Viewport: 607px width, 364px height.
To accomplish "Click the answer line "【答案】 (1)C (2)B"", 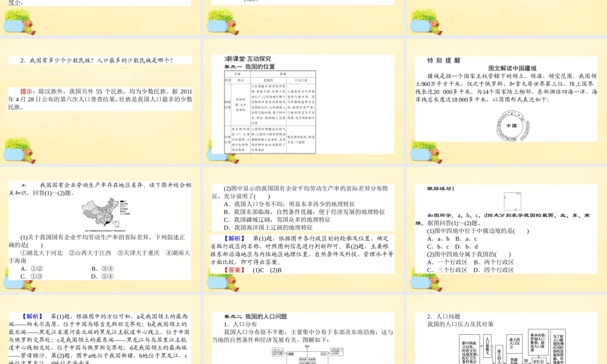I will [x=253, y=270].
